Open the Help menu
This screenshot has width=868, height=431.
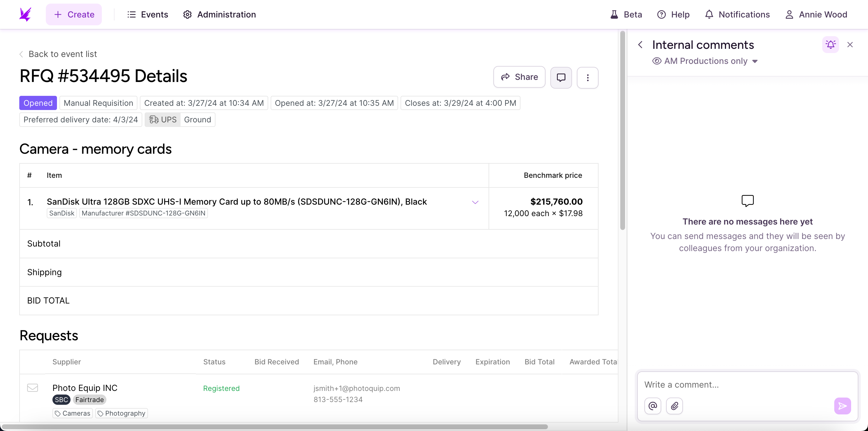click(x=673, y=14)
